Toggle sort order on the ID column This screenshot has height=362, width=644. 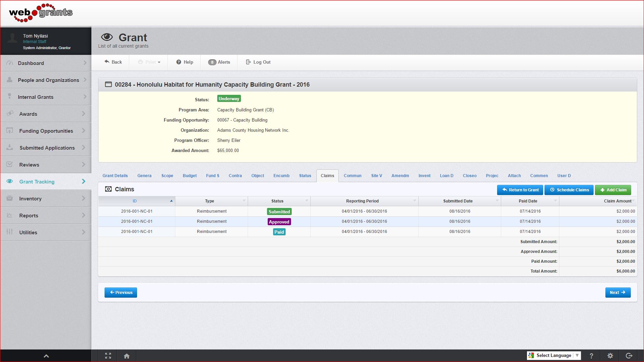point(171,201)
